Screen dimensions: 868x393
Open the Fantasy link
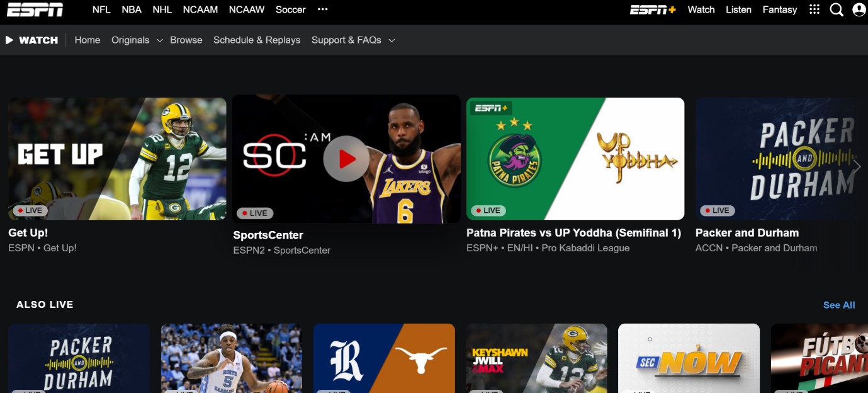coord(780,9)
